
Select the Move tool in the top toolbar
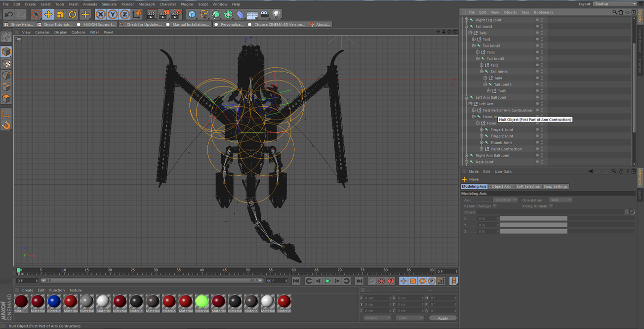48,14
